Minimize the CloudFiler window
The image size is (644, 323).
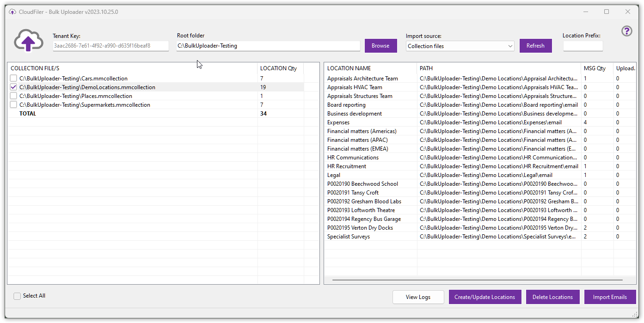pyautogui.click(x=585, y=12)
